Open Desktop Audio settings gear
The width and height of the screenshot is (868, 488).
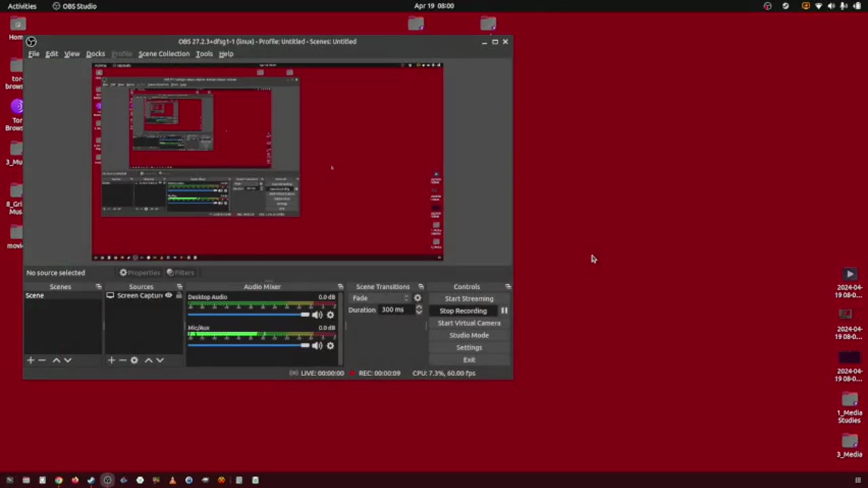tap(330, 315)
